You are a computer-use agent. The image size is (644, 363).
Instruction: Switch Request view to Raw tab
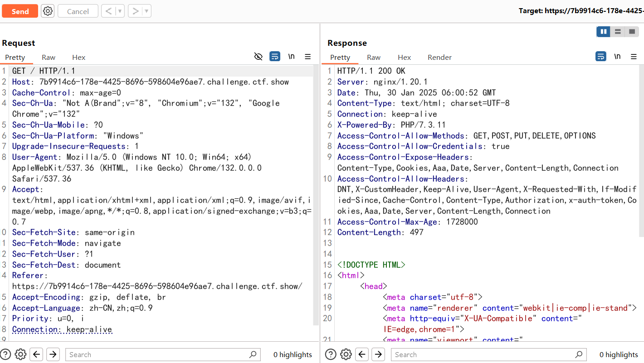(49, 57)
